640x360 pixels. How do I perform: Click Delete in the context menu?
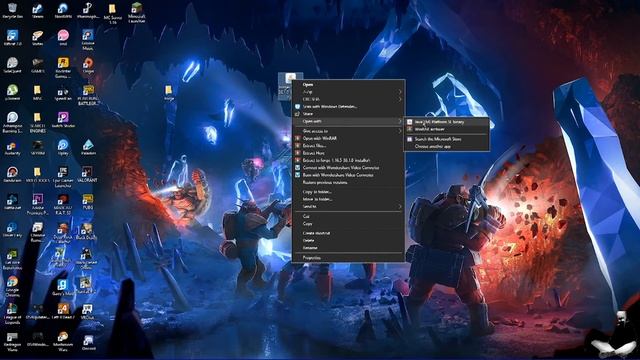[x=349, y=240]
